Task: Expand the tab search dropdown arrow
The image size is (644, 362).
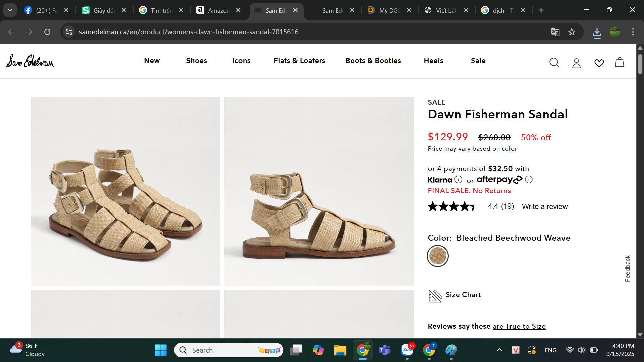Action: coord(10,10)
